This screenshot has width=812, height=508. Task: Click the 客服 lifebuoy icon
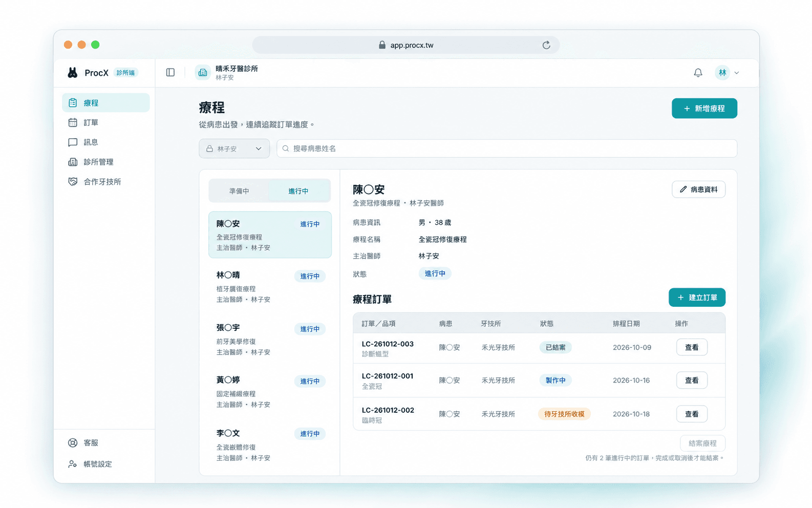(x=73, y=443)
